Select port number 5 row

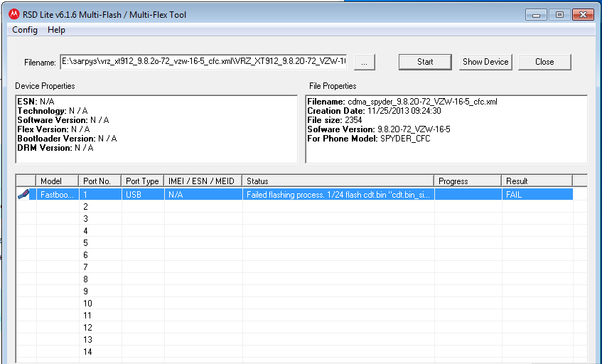point(301,243)
